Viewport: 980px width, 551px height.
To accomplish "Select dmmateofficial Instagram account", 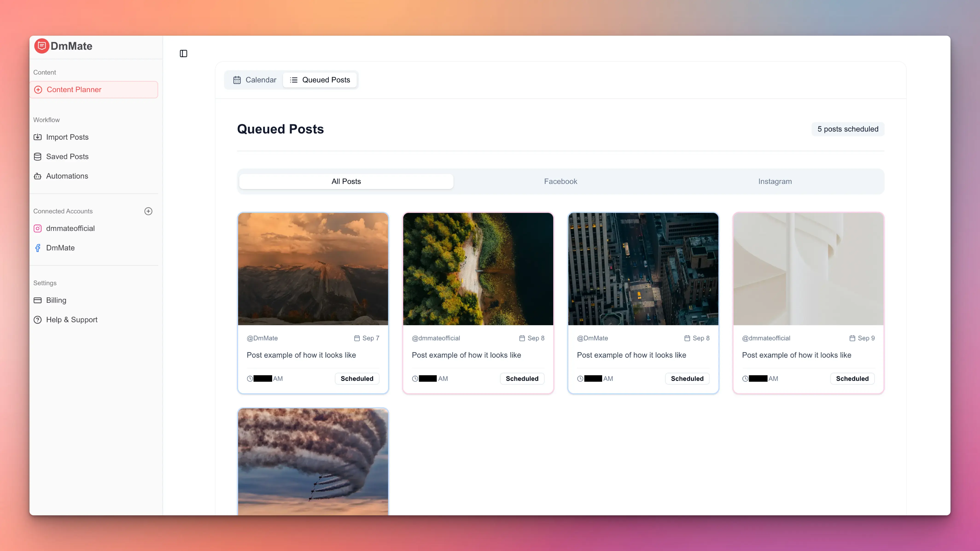I will pyautogui.click(x=70, y=228).
